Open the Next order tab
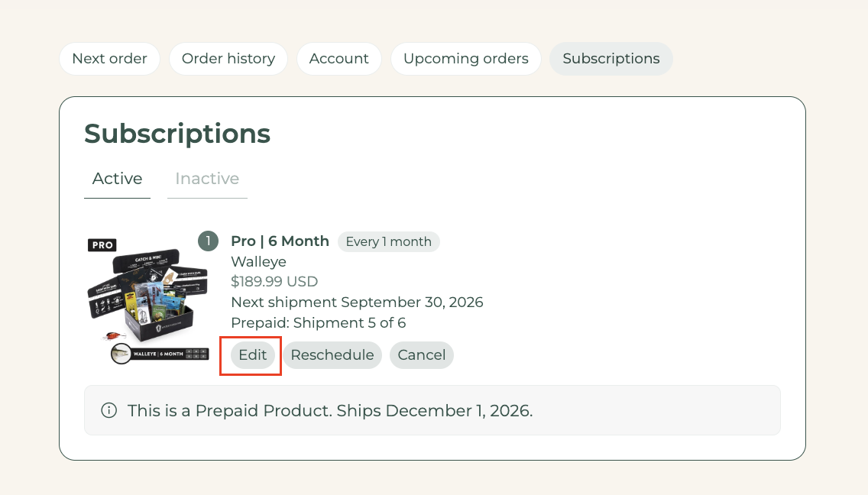 tap(109, 59)
